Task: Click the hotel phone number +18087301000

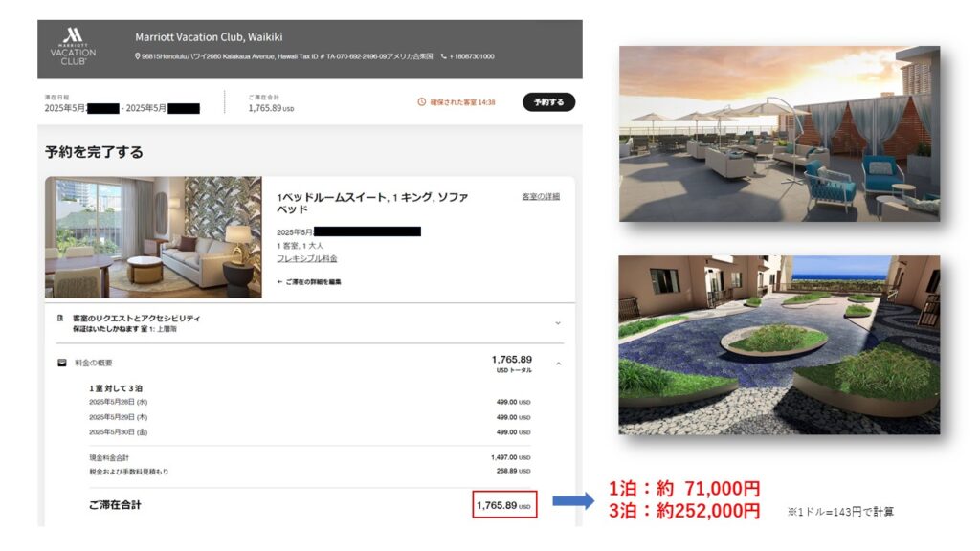Action: click(471, 57)
